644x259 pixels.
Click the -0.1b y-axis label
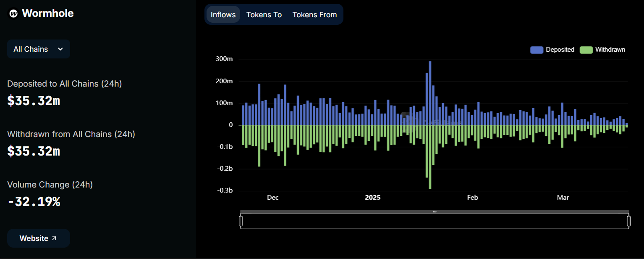click(224, 147)
